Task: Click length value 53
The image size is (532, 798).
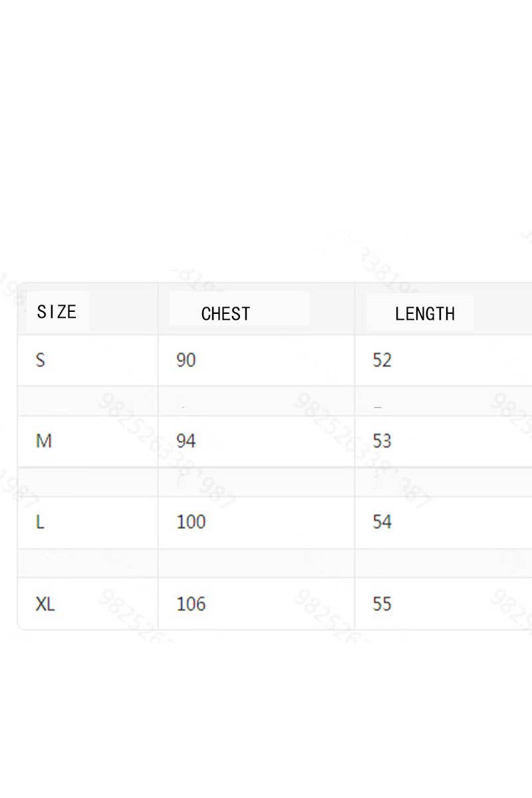Action: (x=382, y=441)
